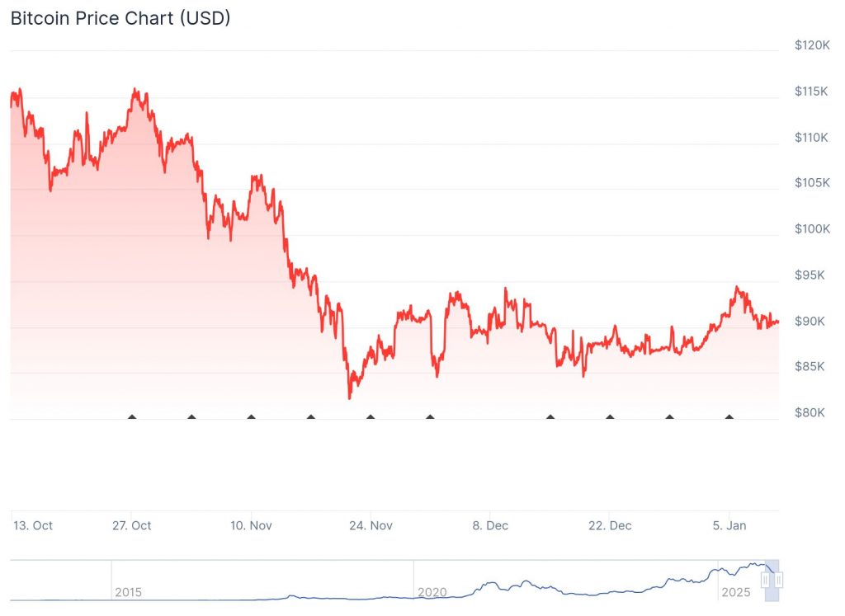The height and width of the screenshot is (616, 845).
Task: Open the marker between 8. Dec and 22. Dec
Action: 550,417
